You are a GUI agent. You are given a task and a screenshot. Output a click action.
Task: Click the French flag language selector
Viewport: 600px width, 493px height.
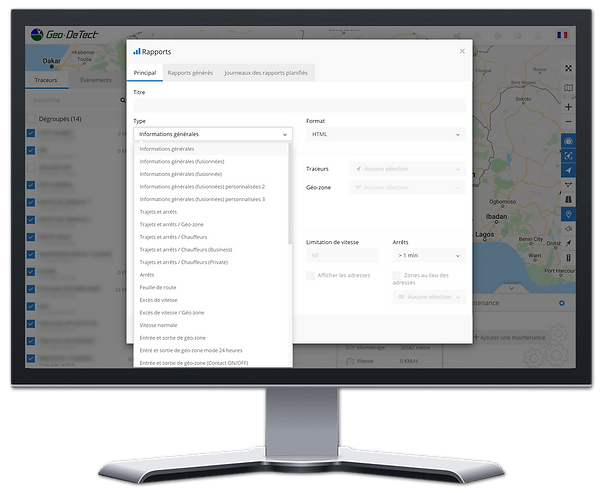pos(562,35)
